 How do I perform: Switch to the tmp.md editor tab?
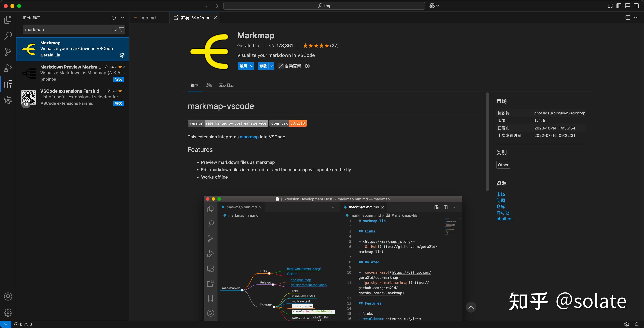tap(148, 17)
